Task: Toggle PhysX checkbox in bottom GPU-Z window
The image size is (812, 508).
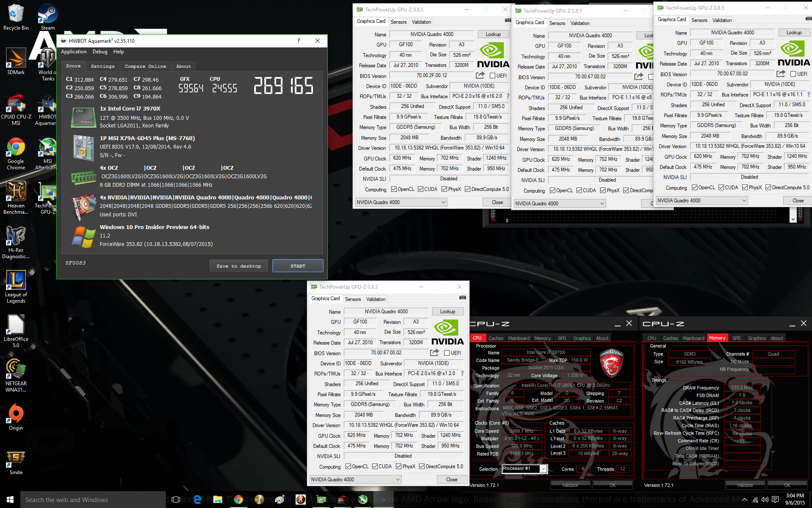Action: (x=398, y=467)
